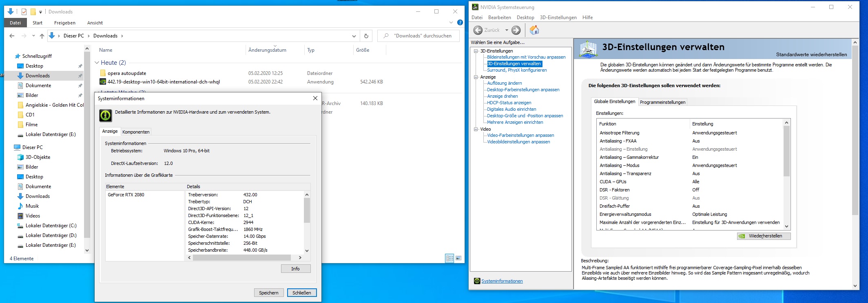Click the Properties icon in Explorer title bar
Viewport: 868px width, 303px height.
pyautogui.click(x=24, y=12)
